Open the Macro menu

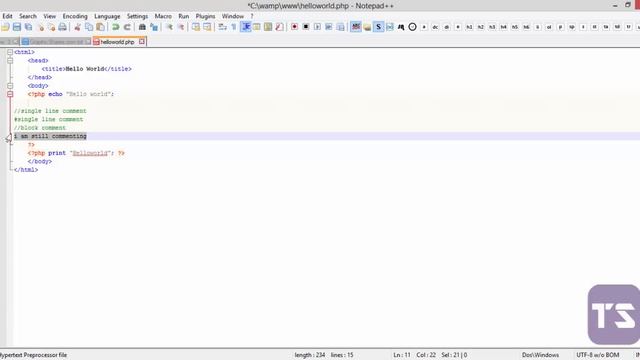163,16
